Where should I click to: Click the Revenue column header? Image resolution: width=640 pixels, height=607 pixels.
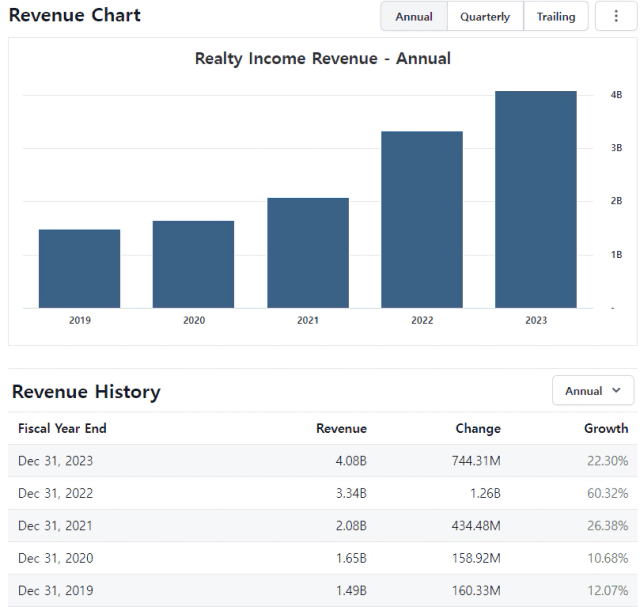point(341,428)
